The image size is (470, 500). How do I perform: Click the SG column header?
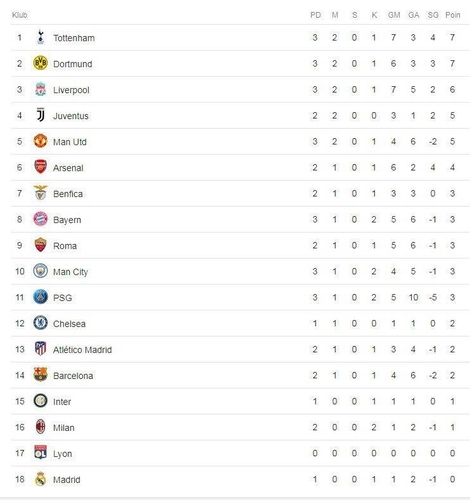coord(433,15)
